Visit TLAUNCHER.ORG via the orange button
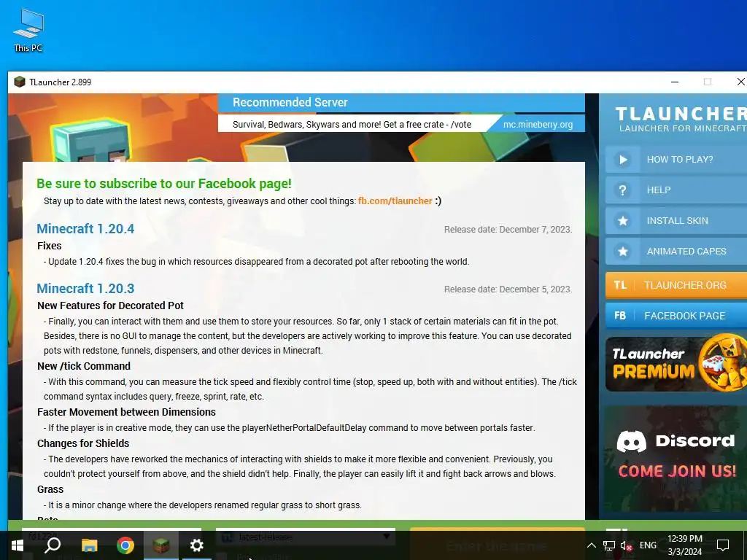This screenshot has height=560, width=747. point(676,285)
